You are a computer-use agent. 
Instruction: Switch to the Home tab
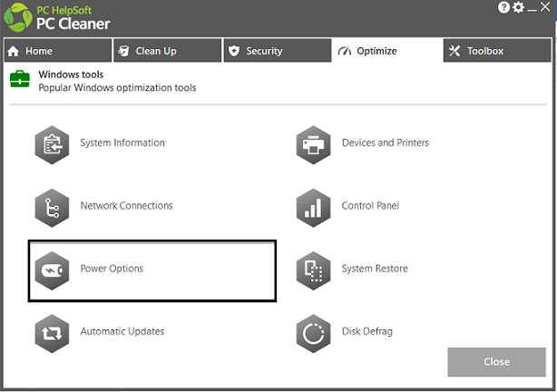pos(58,51)
